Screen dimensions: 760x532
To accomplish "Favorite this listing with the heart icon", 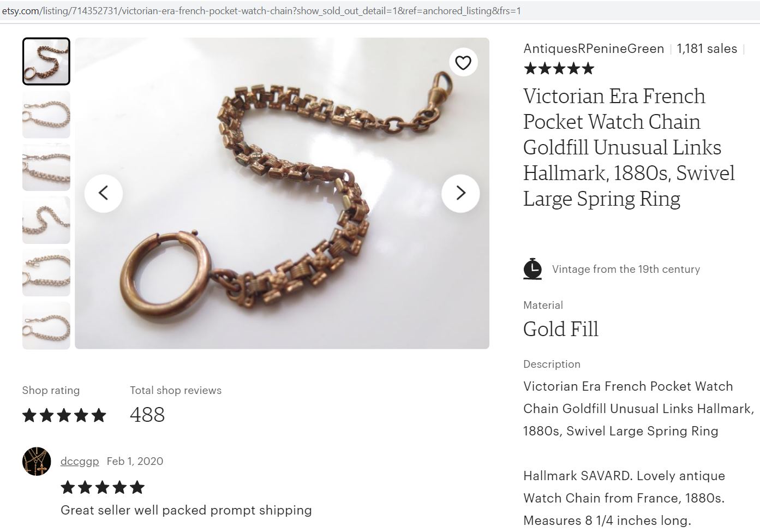I will [x=463, y=63].
